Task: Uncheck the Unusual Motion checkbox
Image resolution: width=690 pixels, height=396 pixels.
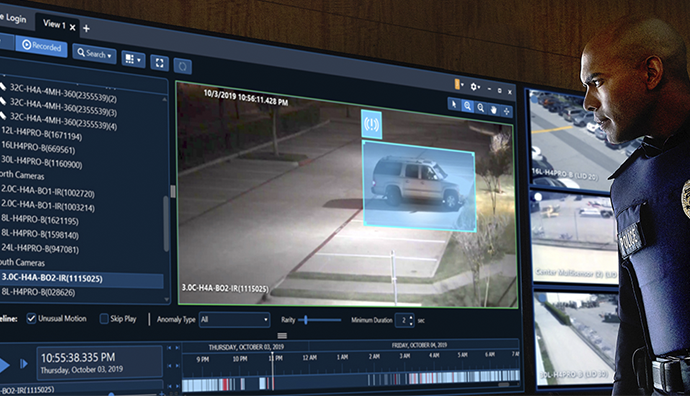Action: [31, 318]
